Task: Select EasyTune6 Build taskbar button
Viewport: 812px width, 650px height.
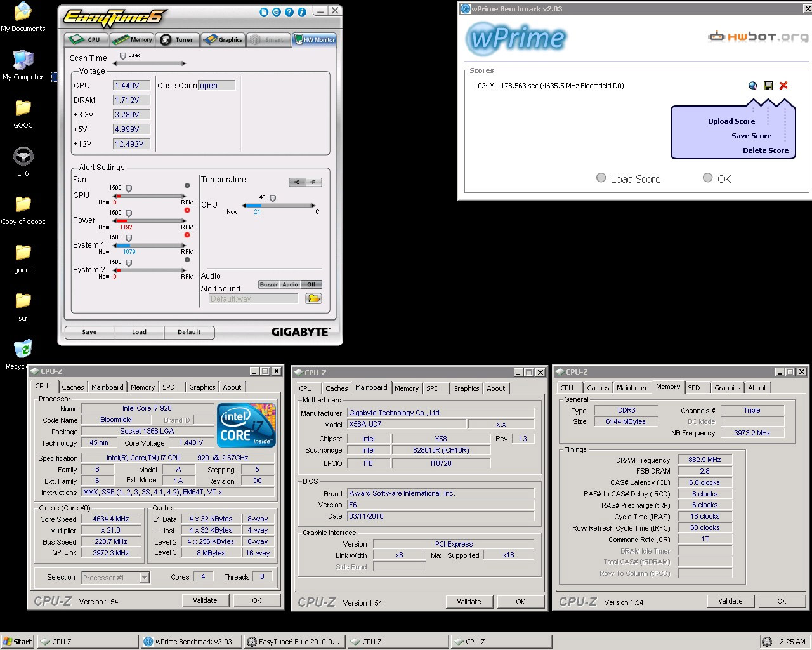Action: tap(294, 642)
